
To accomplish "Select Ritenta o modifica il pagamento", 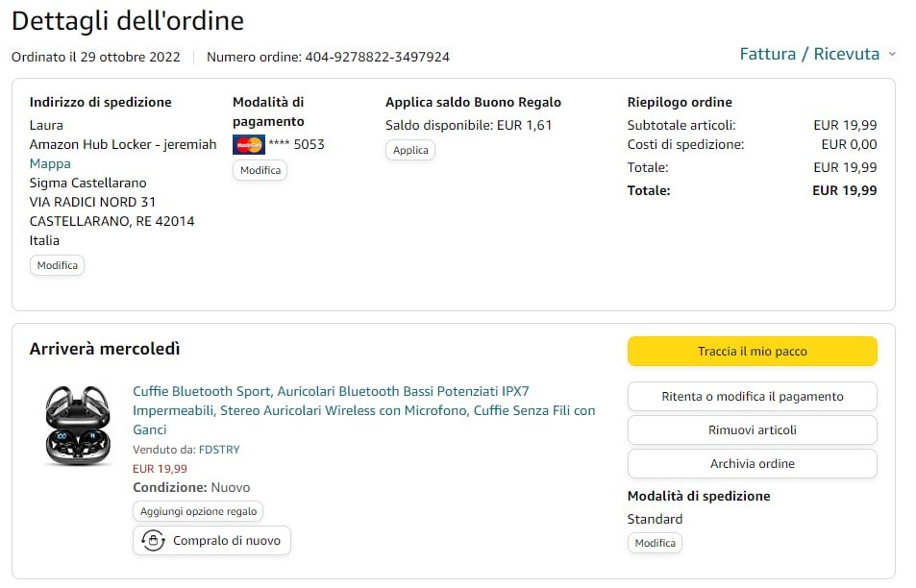I will [x=752, y=397].
